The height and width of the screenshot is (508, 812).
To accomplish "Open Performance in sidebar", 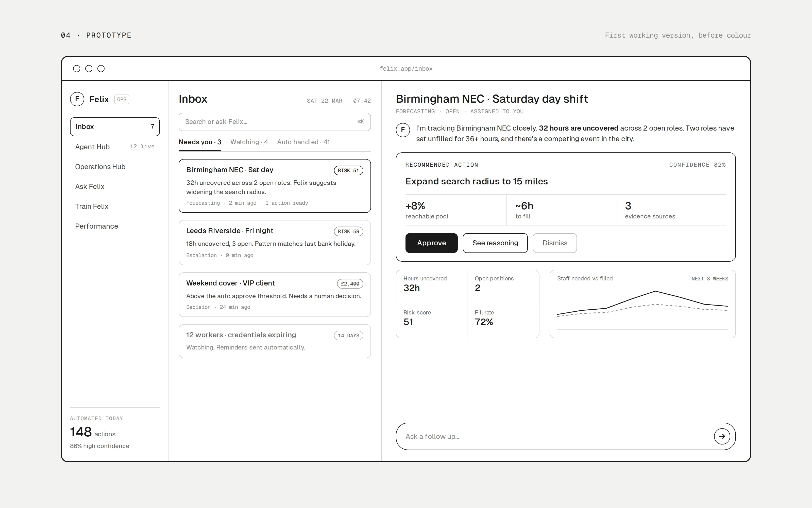I will [115, 226].
